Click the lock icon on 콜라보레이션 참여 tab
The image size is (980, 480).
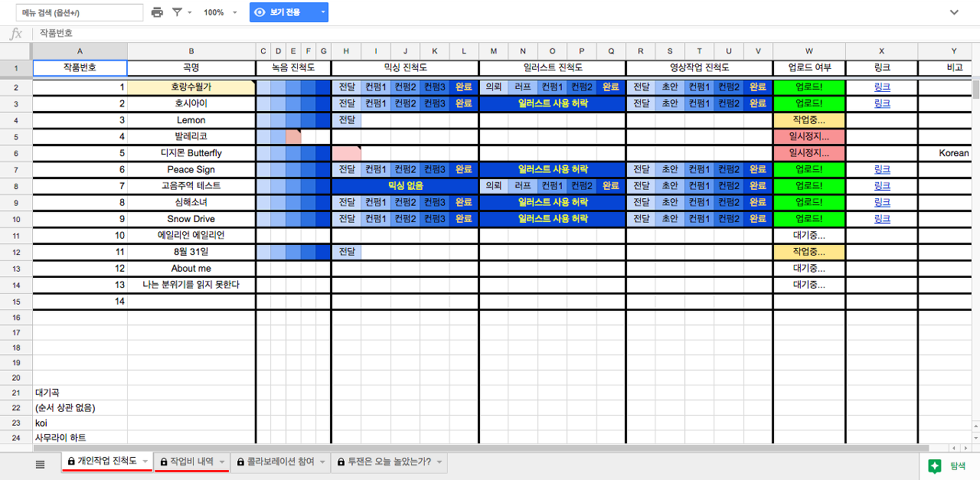click(x=241, y=462)
